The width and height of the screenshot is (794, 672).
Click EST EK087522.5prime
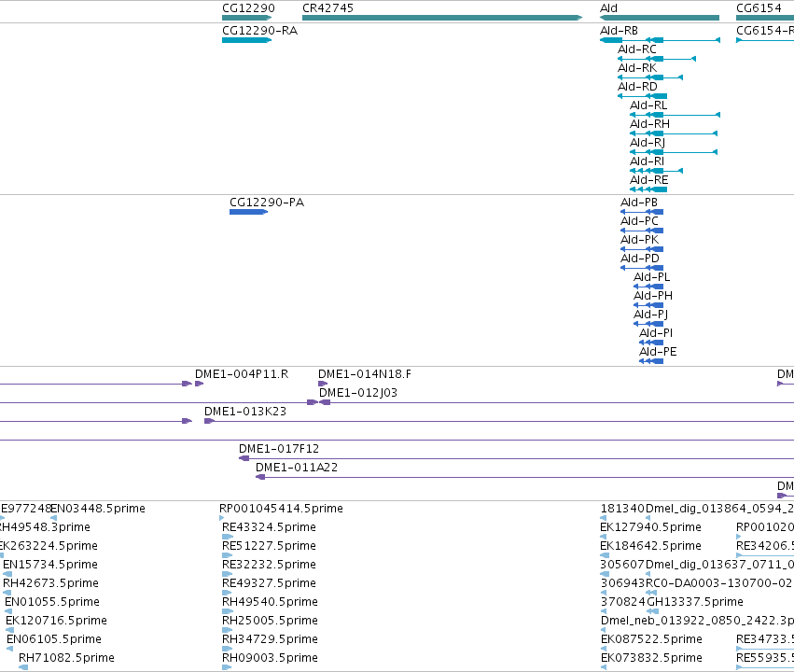pyautogui.click(x=604, y=649)
